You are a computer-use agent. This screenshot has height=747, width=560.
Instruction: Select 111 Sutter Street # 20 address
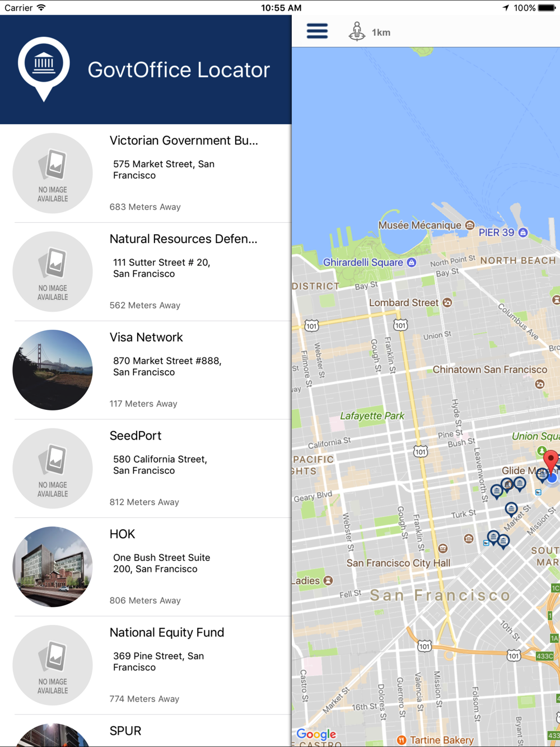click(x=161, y=268)
